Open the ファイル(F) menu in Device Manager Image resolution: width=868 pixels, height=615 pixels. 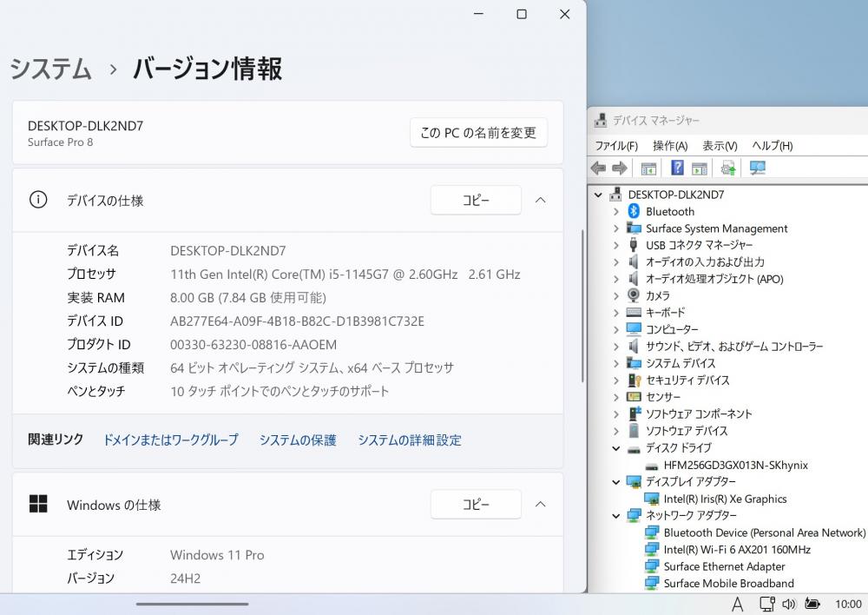tap(616, 146)
